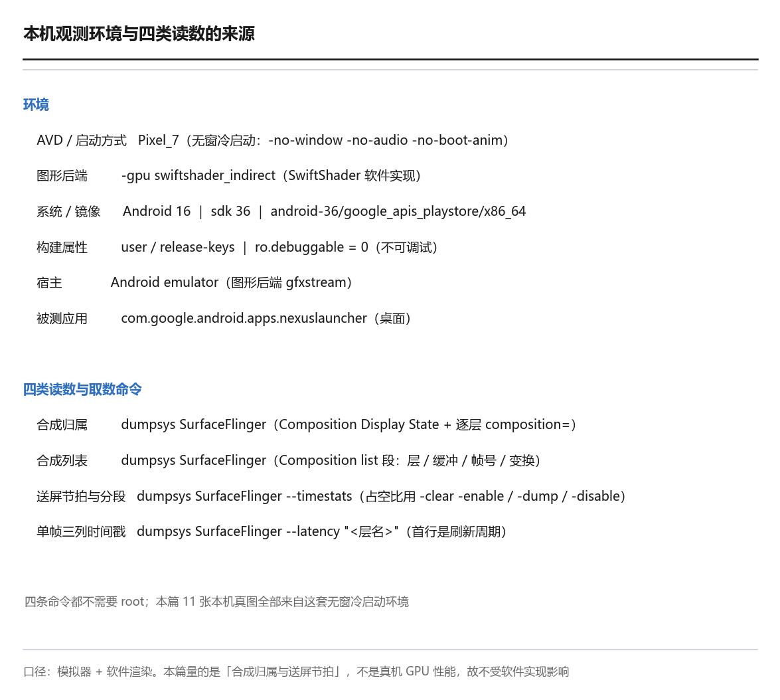The width and height of the screenshot is (780, 700).
Task: Select the label AVD / 启动方式
Action: pyautogui.click(x=82, y=140)
